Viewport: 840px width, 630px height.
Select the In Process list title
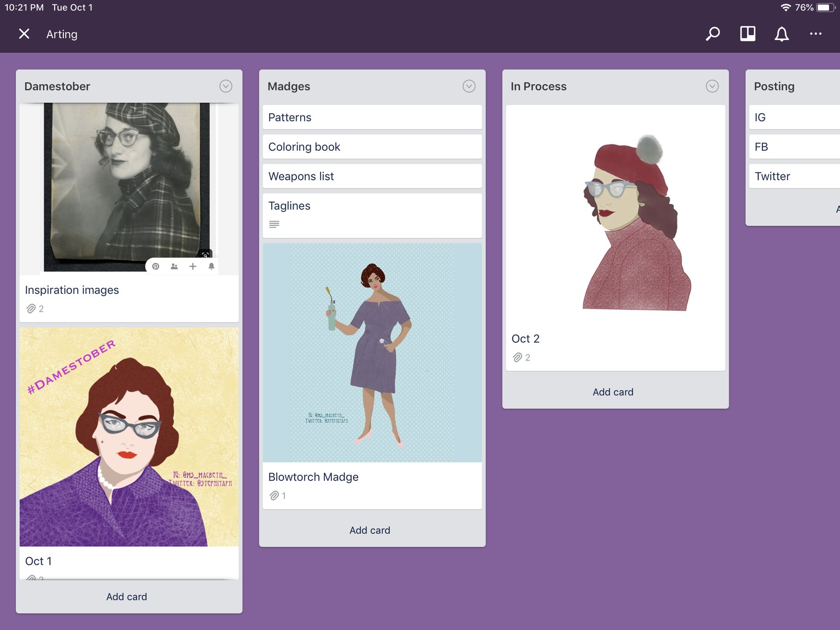click(x=539, y=86)
